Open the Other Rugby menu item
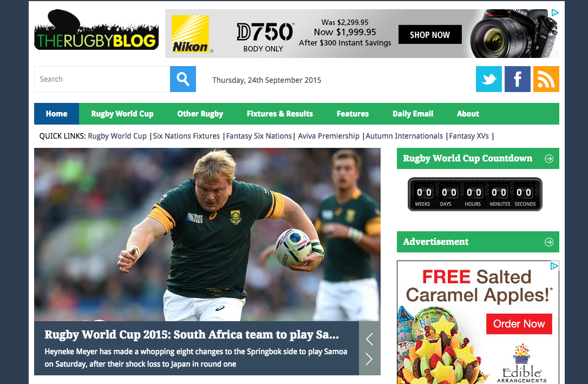Viewport: 588px width, 384px height. point(200,114)
